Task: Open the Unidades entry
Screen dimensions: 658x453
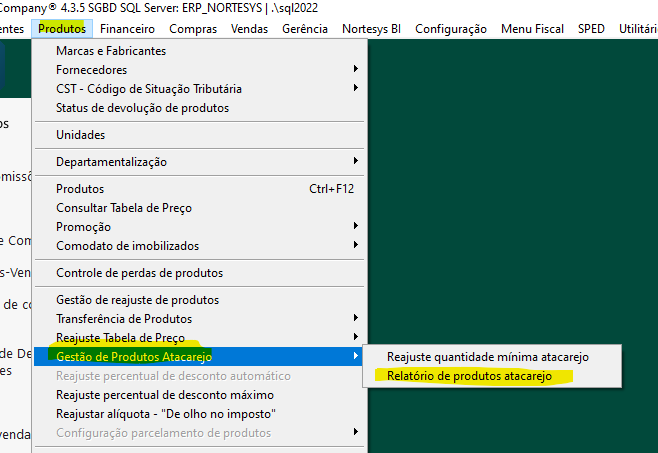Action: pos(80,135)
